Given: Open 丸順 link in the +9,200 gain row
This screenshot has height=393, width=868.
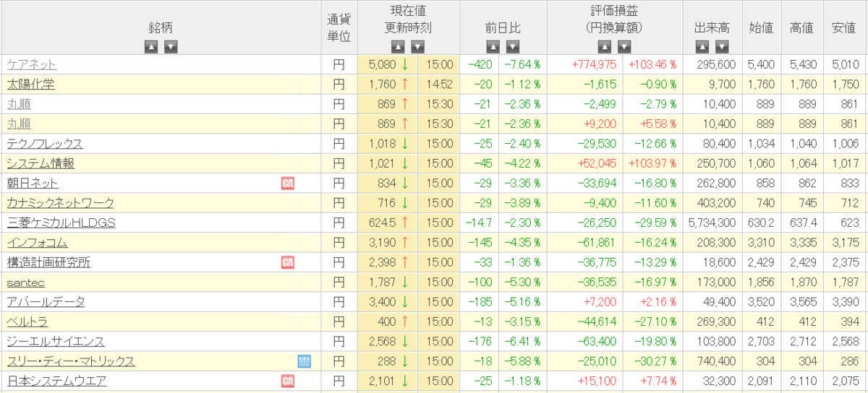Looking at the screenshot, I should 20,124.
